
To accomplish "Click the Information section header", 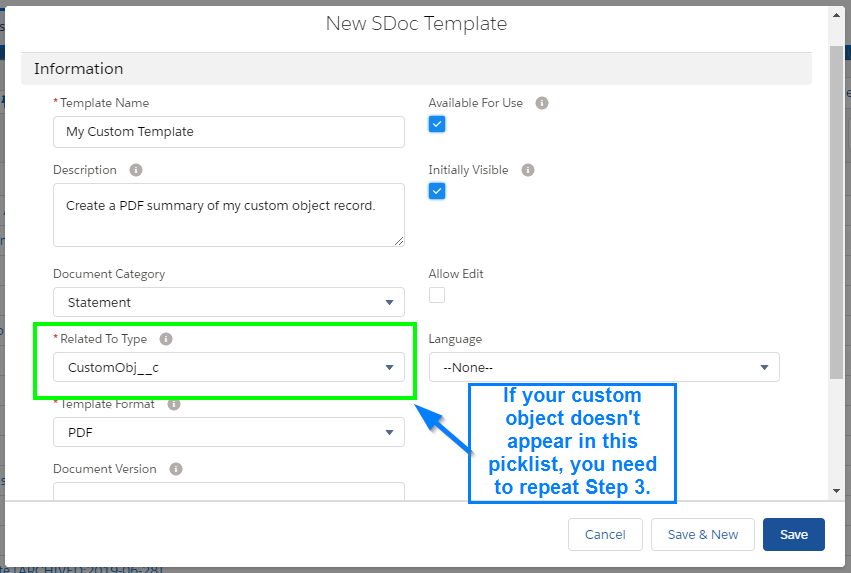I will [x=416, y=69].
